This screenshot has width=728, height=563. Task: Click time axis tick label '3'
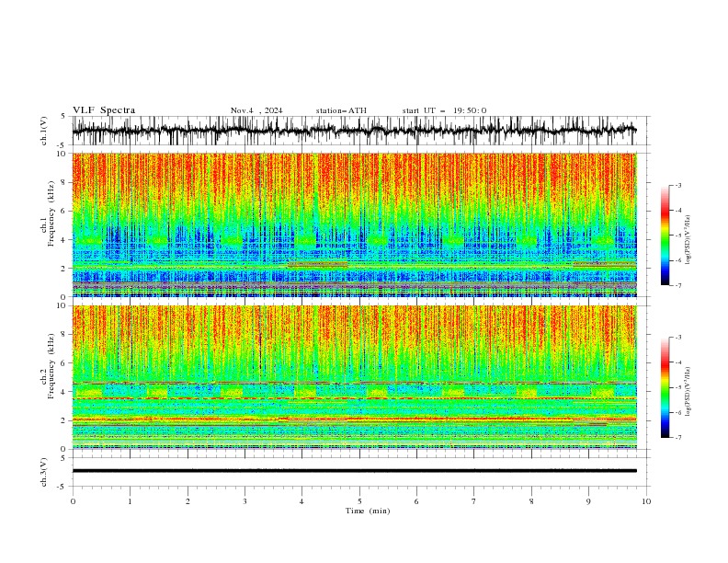245,501
